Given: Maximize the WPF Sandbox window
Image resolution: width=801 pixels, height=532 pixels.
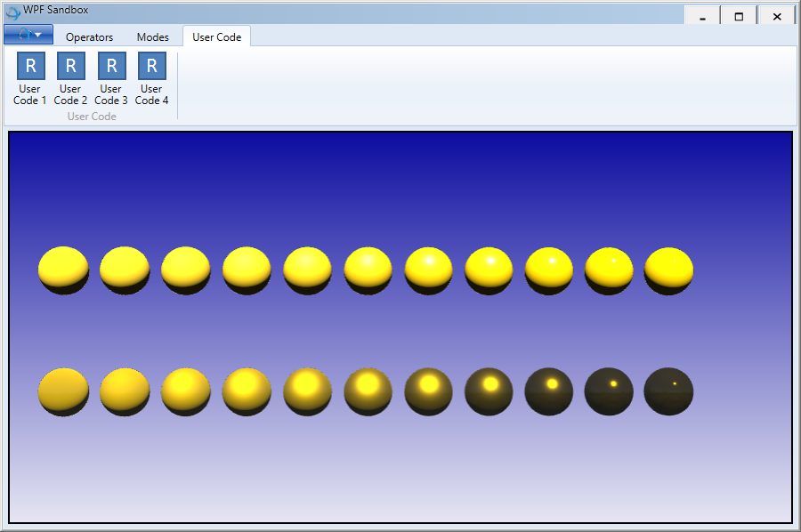Looking at the screenshot, I should [739, 16].
